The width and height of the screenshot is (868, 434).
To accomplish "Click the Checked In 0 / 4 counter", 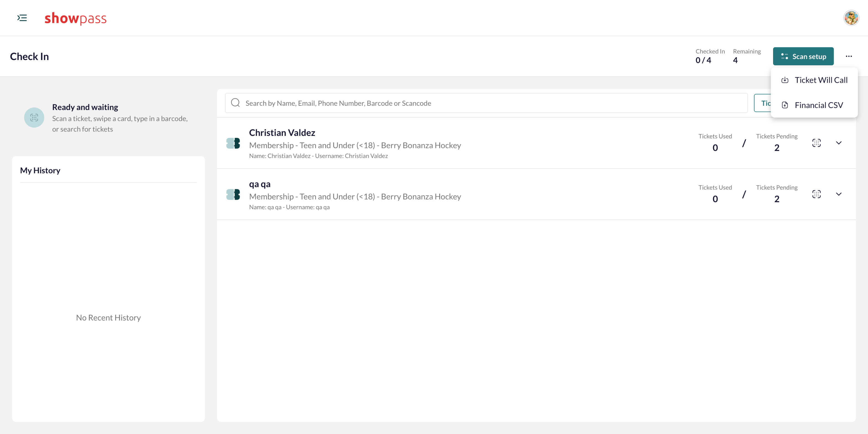I will [x=710, y=56].
